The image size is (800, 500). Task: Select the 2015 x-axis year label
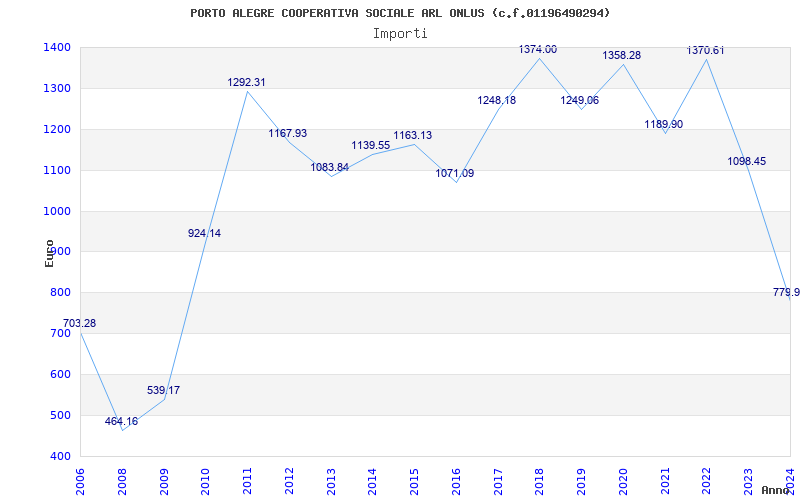[414, 482]
